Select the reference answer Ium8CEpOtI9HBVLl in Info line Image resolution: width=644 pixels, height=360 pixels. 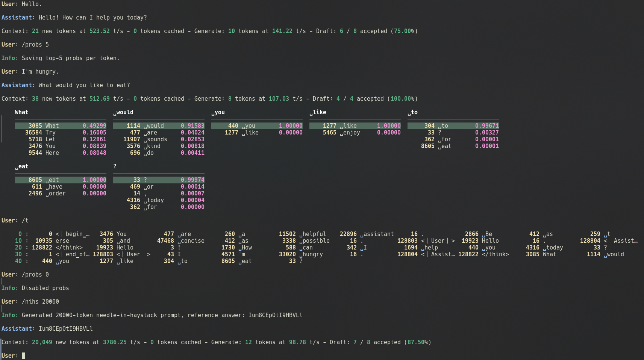pyautogui.click(x=275, y=315)
